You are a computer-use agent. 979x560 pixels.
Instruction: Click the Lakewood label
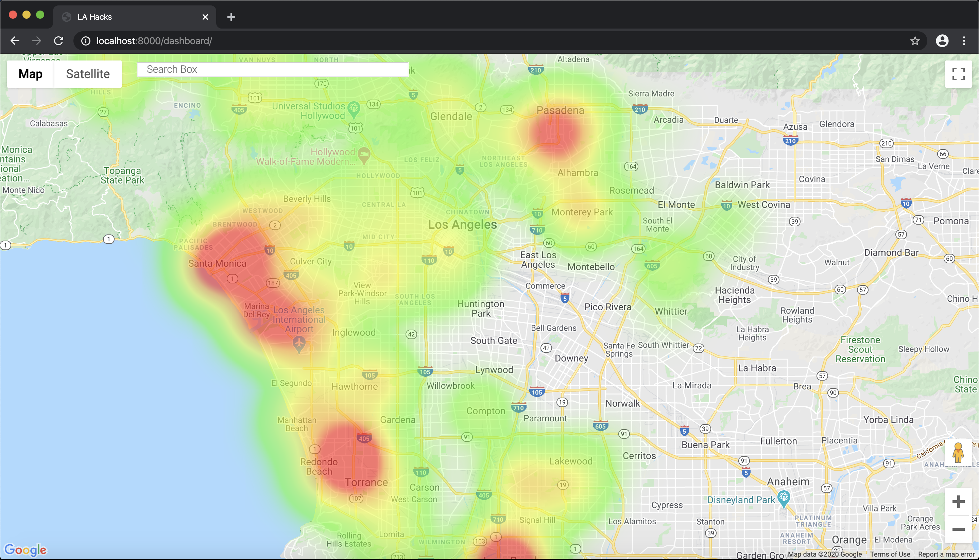click(570, 461)
